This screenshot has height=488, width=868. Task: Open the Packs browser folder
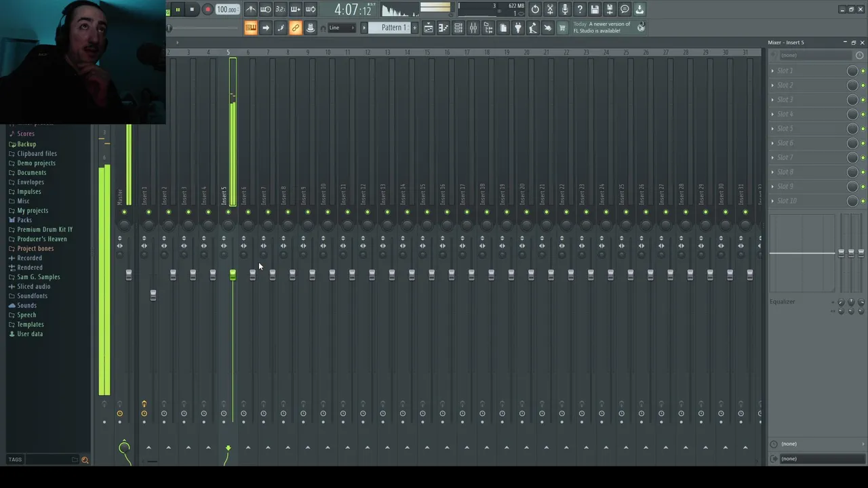pos(24,220)
